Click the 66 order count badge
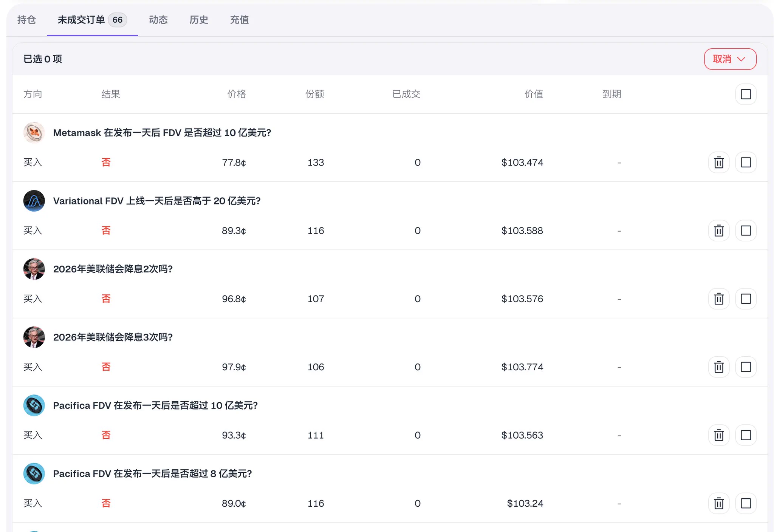 (x=118, y=20)
